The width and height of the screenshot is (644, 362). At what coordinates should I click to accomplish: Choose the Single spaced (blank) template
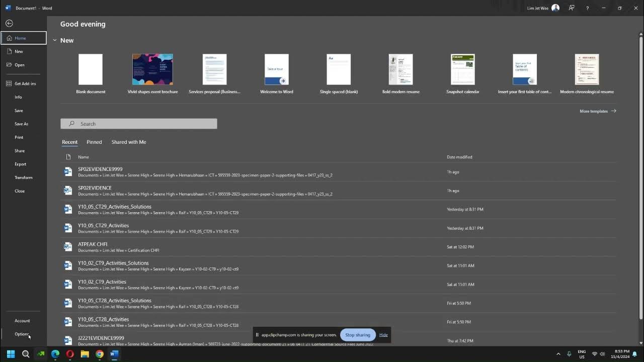pyautogui.click(x=339, y=74)
